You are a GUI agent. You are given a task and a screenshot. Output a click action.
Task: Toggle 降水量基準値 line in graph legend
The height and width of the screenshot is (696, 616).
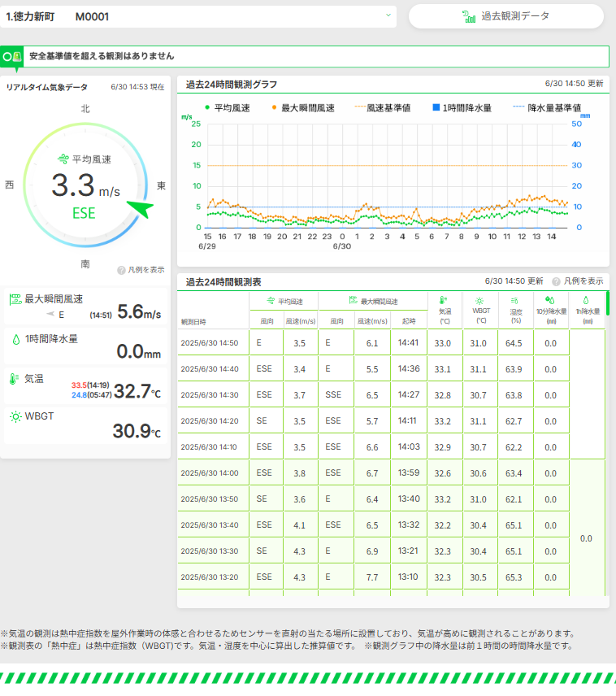tap(547, 108)
